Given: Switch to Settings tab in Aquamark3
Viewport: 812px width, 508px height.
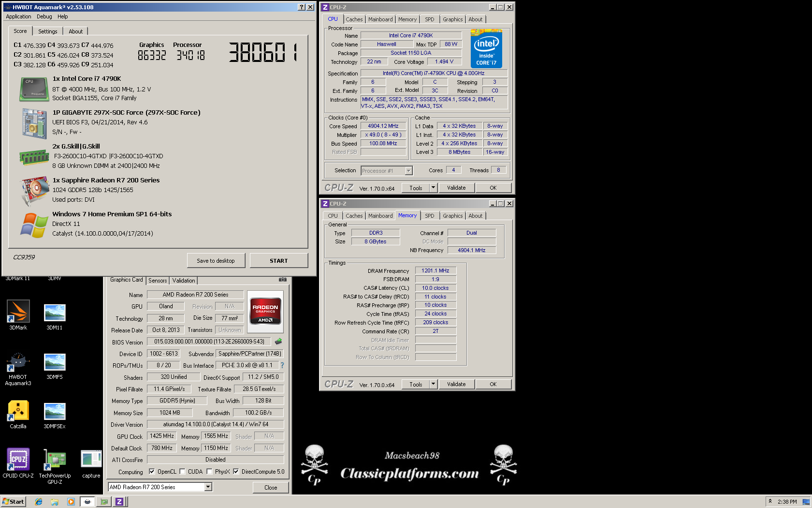Looking at the screenshot, I should [48, 31].
